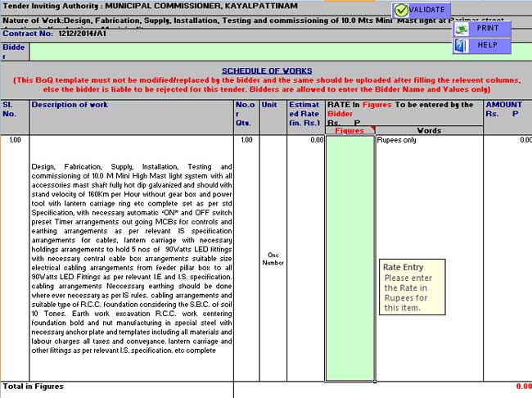Select the 'One Number' unit cell
The width and height of the screenshot is (532, 398).
(273, 259)
